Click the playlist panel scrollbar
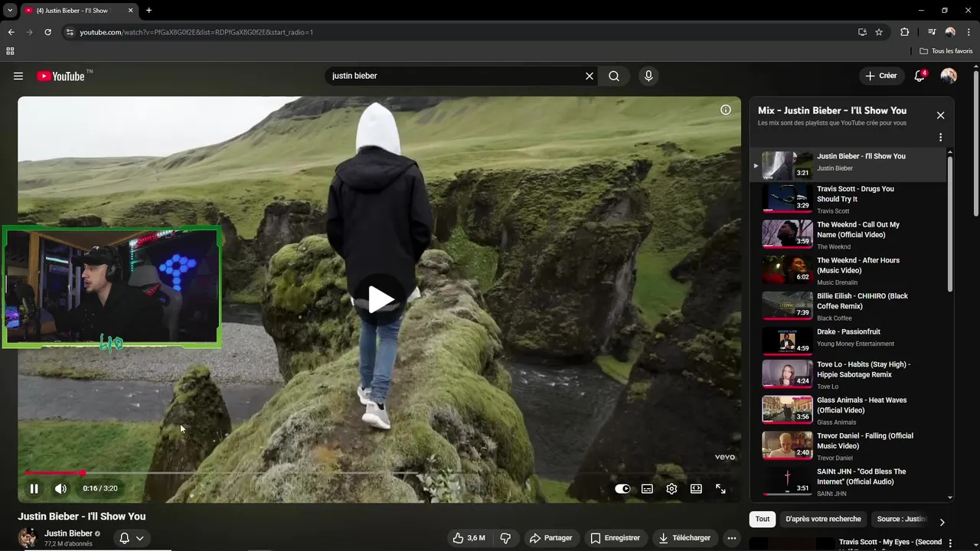Viewport: 980px width, 551px height. click(x=950, y=223)
